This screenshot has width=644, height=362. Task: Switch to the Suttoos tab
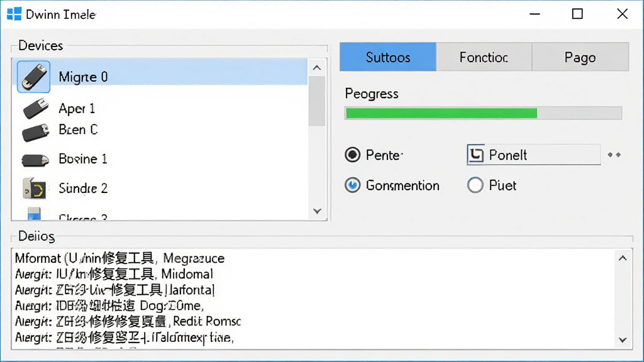point(387,57)
